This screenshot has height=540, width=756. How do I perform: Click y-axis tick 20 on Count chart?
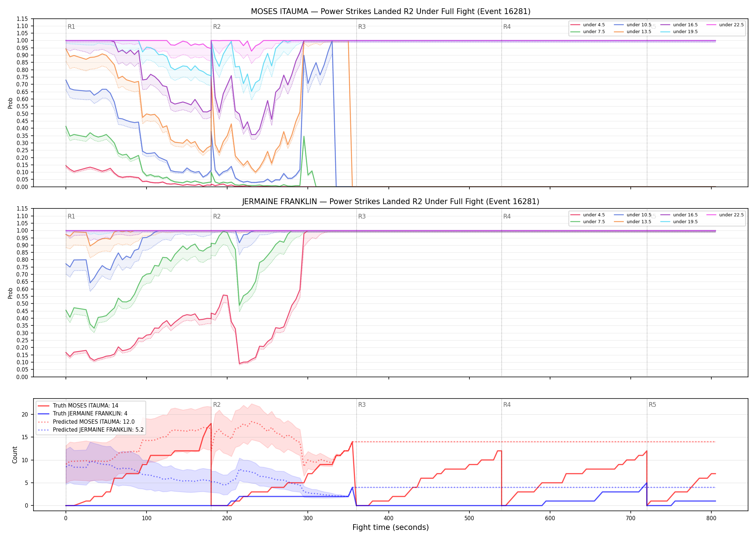(x=25, y=414)
